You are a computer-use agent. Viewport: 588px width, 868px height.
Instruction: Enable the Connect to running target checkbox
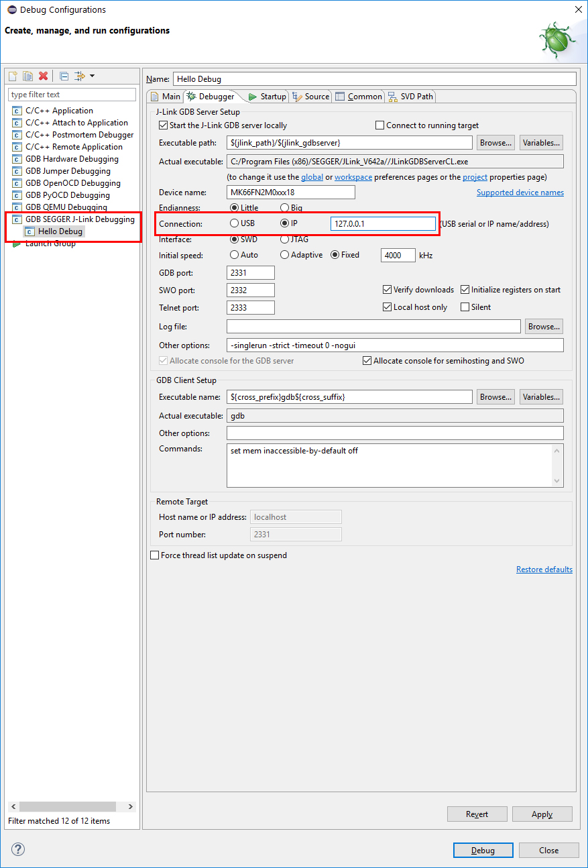click(379, 125)
